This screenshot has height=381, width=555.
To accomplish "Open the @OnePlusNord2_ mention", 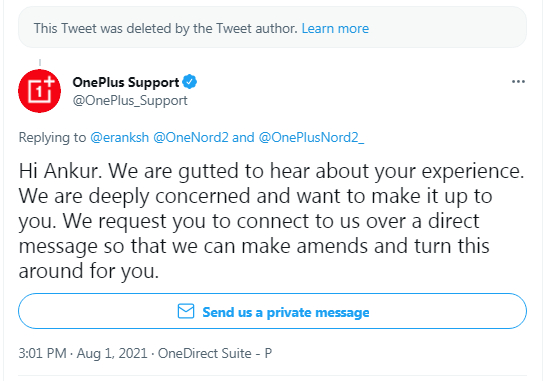I will point(311,137).
